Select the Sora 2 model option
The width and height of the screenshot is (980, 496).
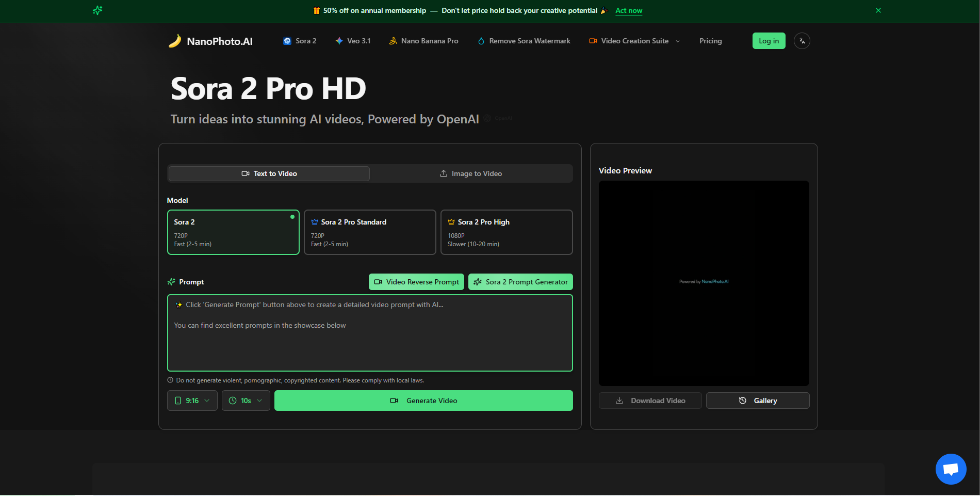point(233,232)
